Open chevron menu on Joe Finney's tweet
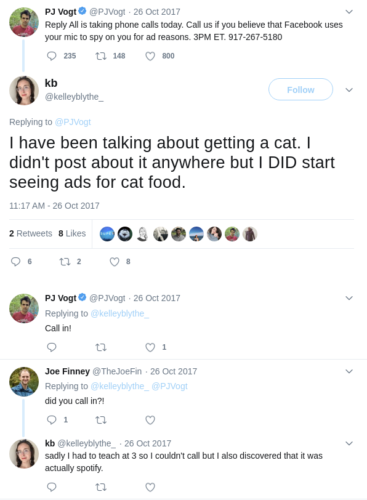 click(x=349, y=371)
